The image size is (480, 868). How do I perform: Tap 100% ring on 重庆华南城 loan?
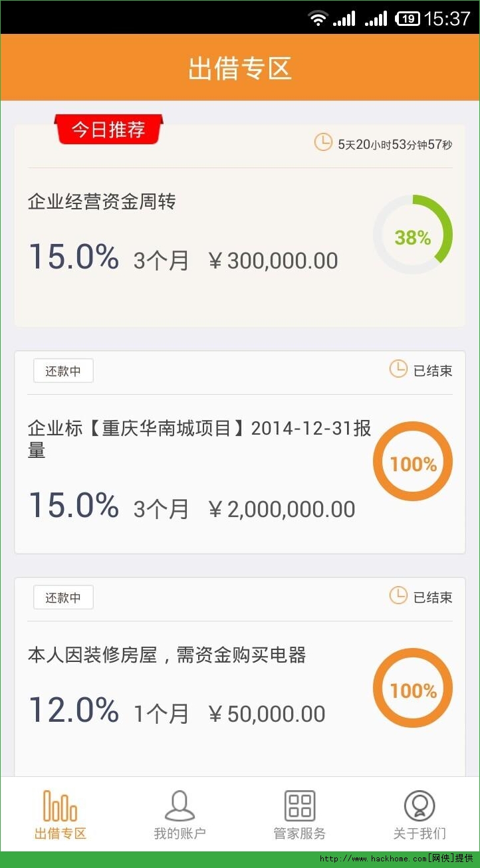pyautogui.click(x=413, y=461)
